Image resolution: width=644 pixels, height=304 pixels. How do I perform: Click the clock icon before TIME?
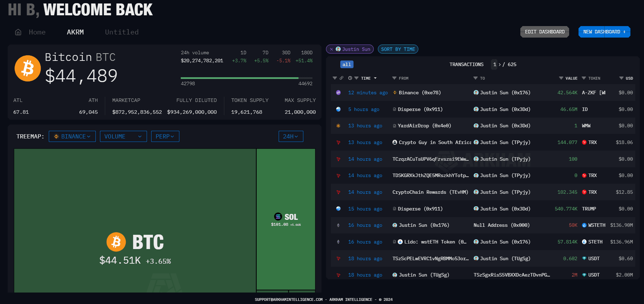point(350,78)
